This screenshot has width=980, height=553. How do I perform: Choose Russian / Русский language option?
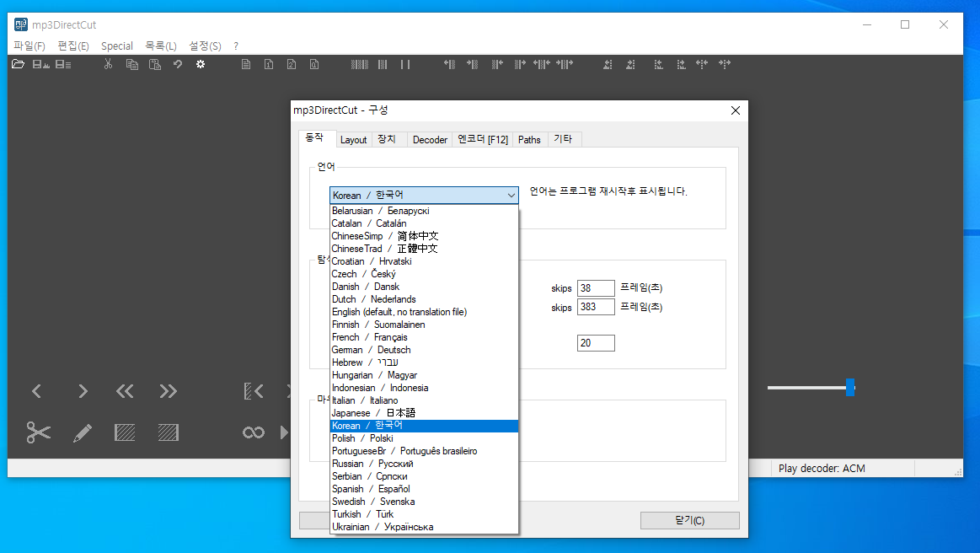424,464
